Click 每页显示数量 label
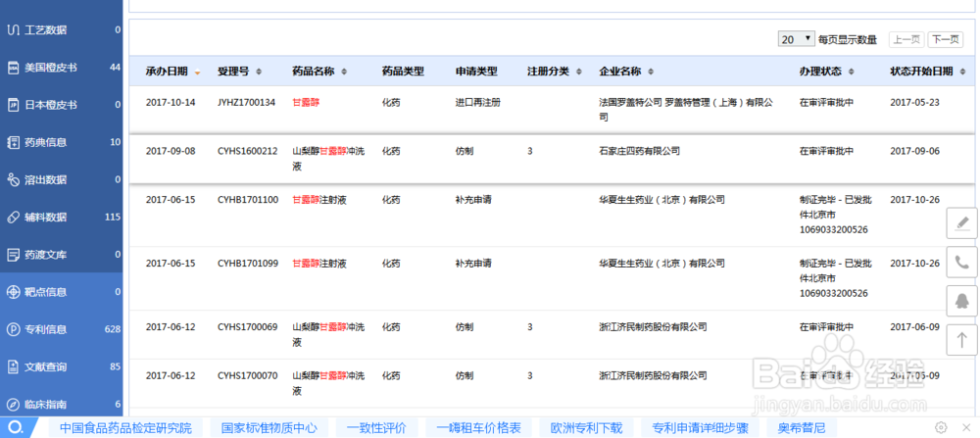The width and height of the screenshot is (980, 438). coord(848,40)
